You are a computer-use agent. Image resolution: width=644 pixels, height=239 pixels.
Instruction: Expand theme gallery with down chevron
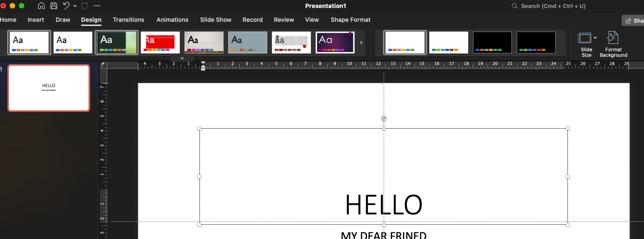[x=182, y=58]
